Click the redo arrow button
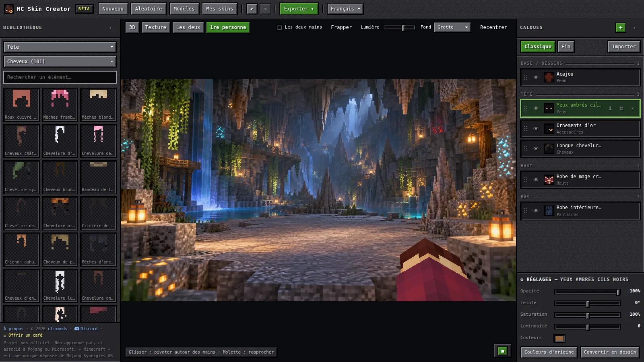Image resolution: width=644 pixels, height=362 pixels. coord(265,9)
